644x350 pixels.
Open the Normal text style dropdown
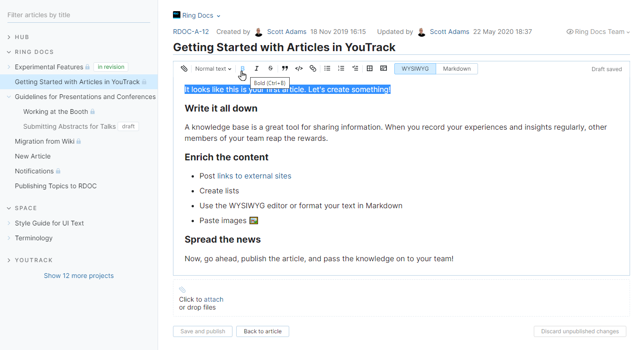click(x=213, y=69)
